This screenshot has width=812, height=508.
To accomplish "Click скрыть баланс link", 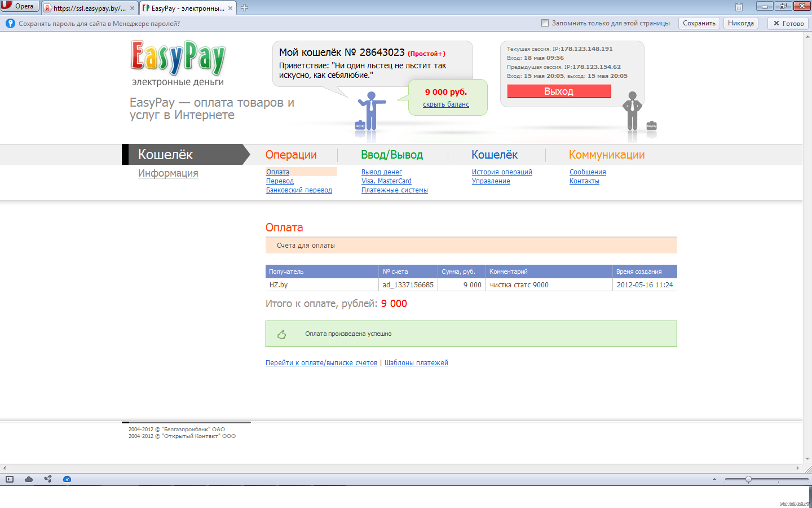I will click(446, 104).
